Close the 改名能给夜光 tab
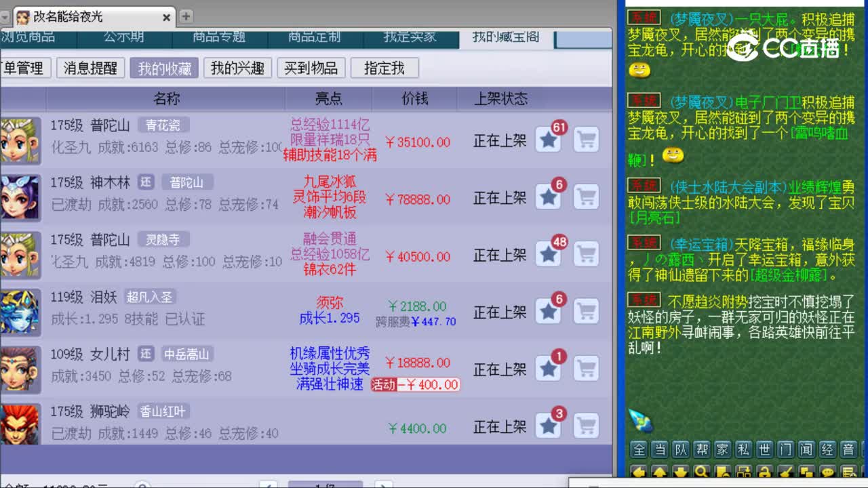 [x=167, y=18]
